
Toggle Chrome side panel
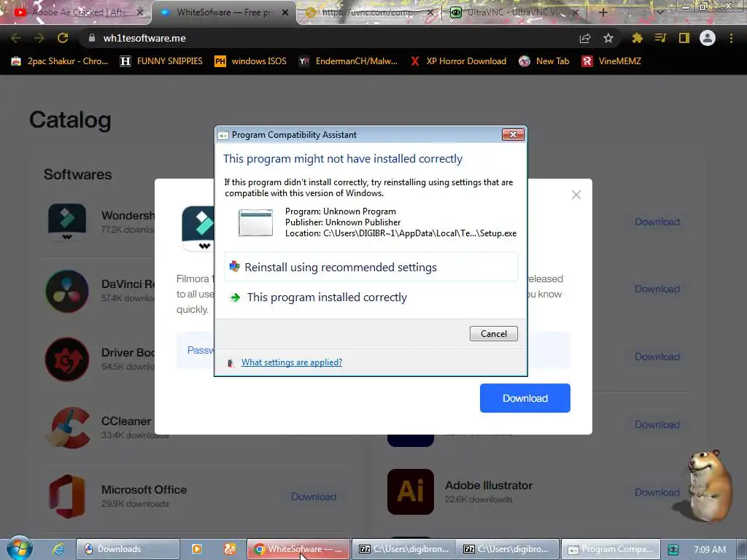point(684,38)
